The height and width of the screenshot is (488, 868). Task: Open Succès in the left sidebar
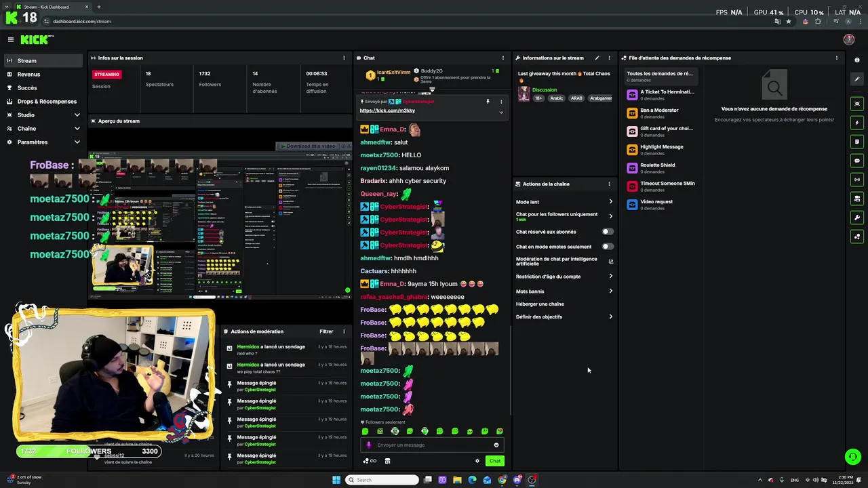pyautogui.click(x=43, y=88)
